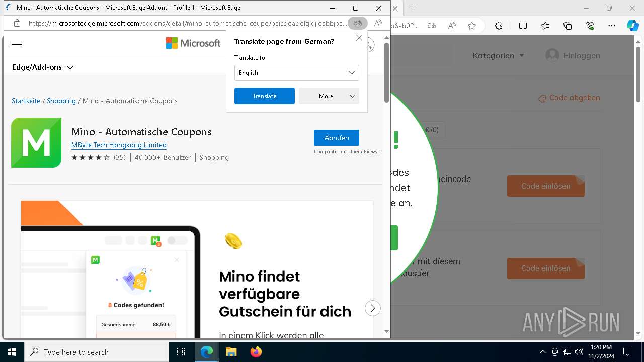Click '40,000+ Benutzer' text

point(163,157)
